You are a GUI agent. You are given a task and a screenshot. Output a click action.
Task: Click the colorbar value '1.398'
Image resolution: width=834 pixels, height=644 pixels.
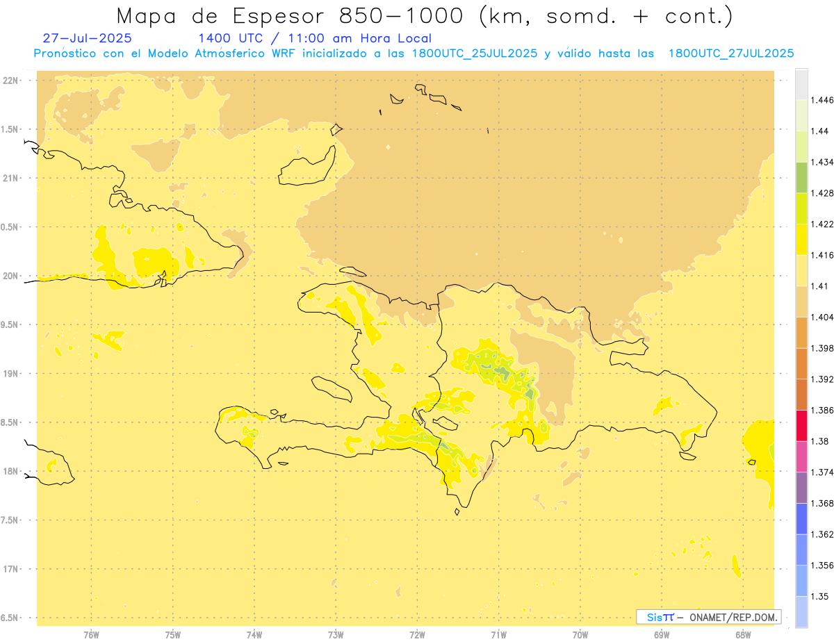[x=821, y=348]
